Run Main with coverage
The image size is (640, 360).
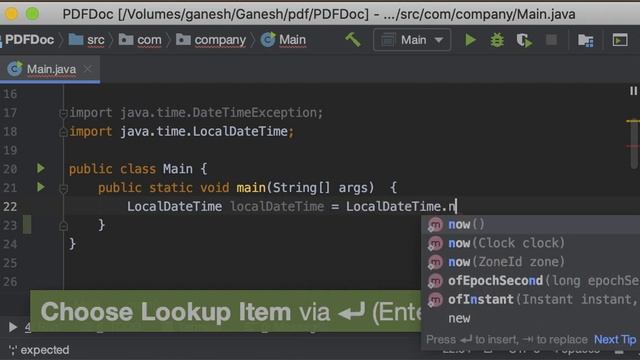pos(524,40)
